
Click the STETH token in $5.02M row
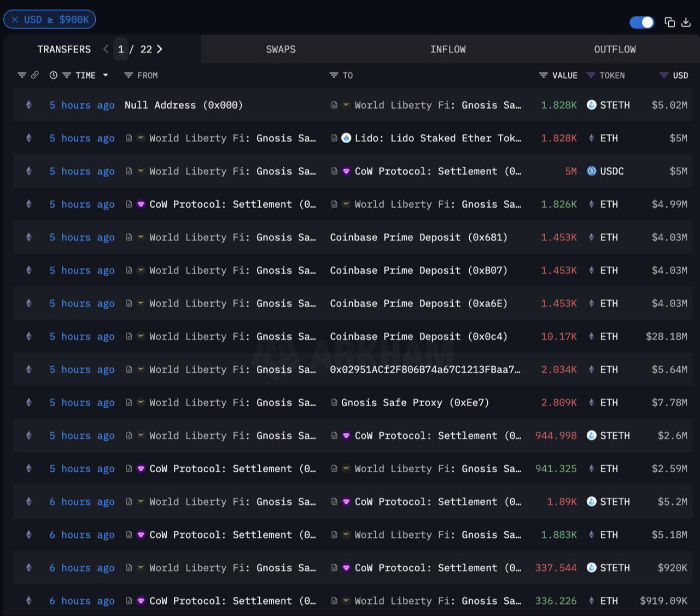click(608, 105)
